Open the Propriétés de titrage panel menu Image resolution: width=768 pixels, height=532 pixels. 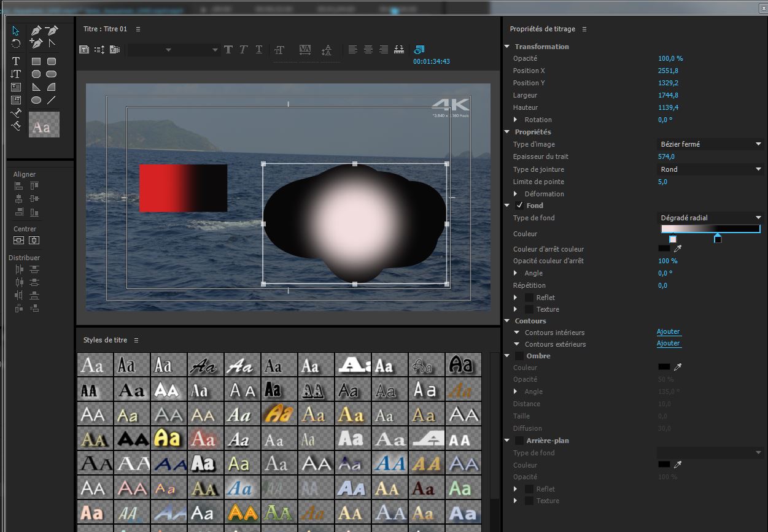tap(584, 29)
